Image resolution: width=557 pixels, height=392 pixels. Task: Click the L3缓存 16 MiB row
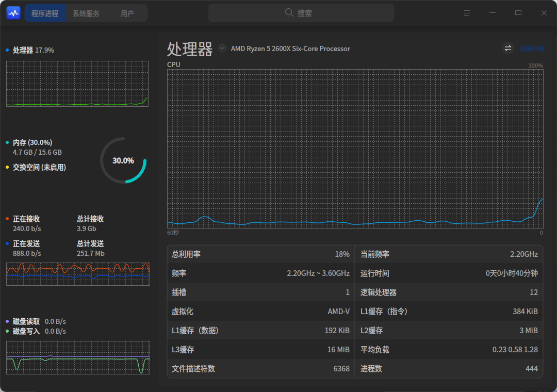tap(261, 350)
